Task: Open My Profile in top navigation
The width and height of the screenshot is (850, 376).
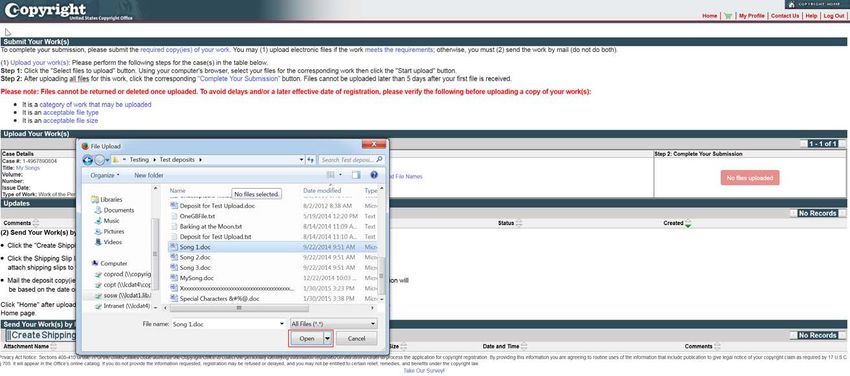Action: click(751, 16)
